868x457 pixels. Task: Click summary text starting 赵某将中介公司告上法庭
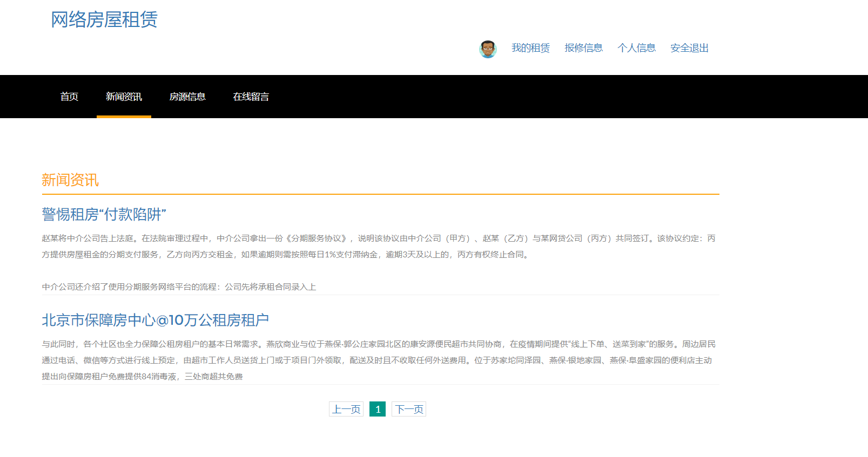click(379, 246)
